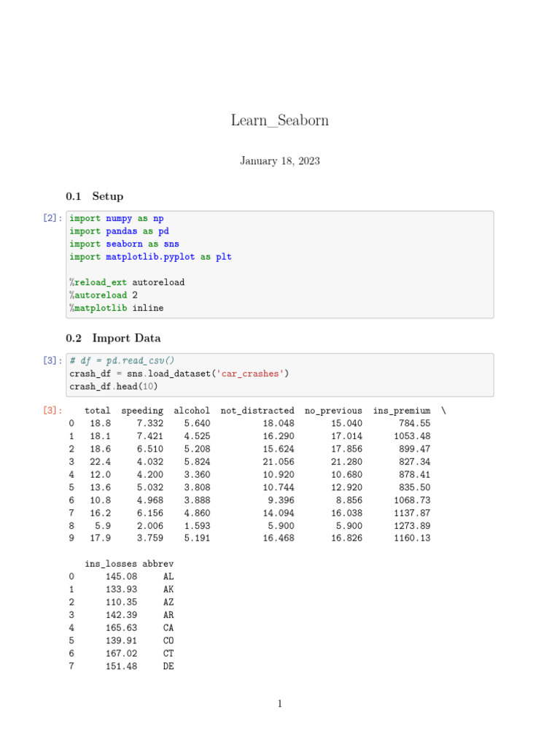560x747 pixels.
Task: Click the 'total' column header
Action: (x=97, y=411)
